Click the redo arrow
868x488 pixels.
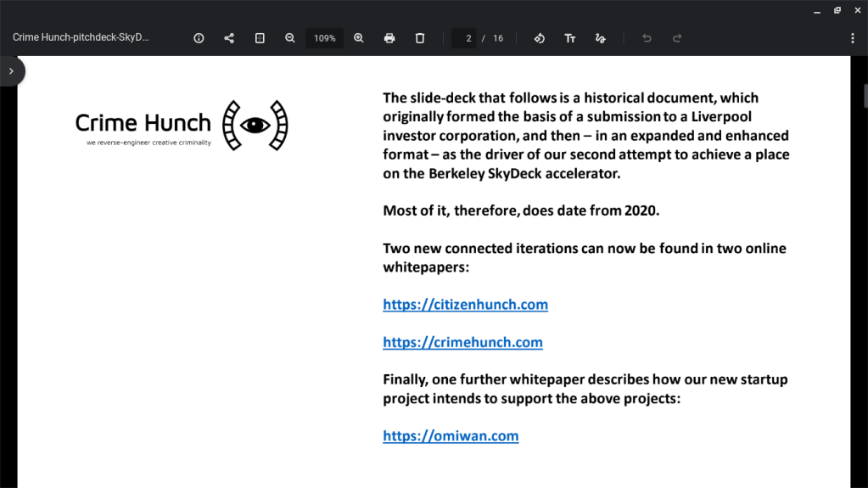pos(677,38)
